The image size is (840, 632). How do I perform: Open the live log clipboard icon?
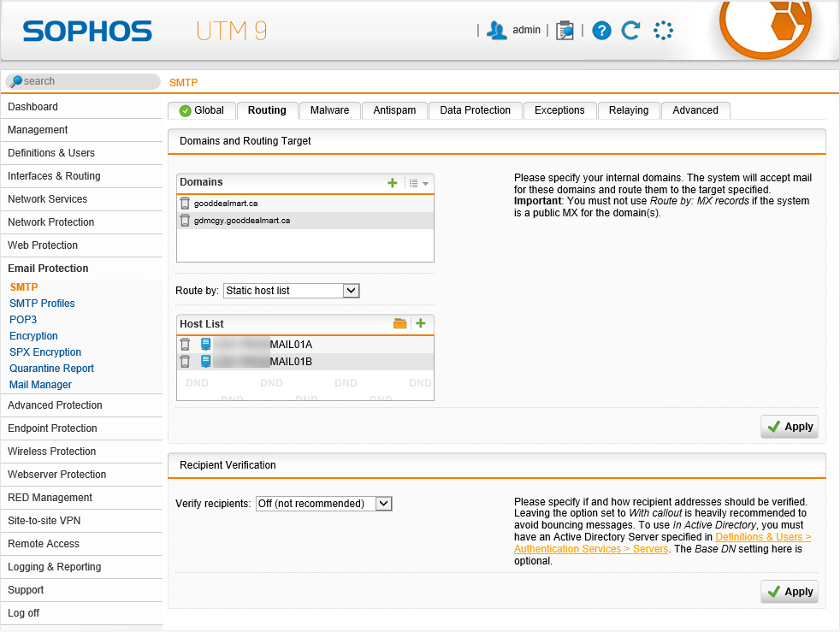[565, 31]
